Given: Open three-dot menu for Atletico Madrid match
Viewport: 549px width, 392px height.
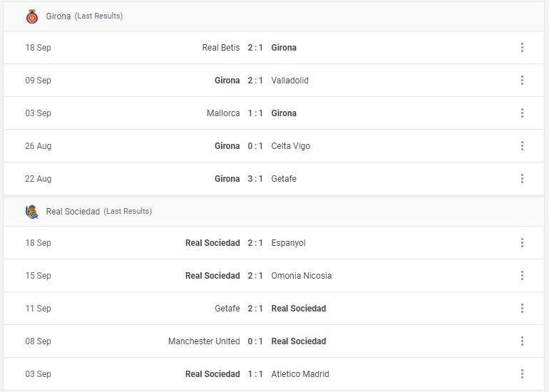Looking at the screenshot, I should (522, 374).
